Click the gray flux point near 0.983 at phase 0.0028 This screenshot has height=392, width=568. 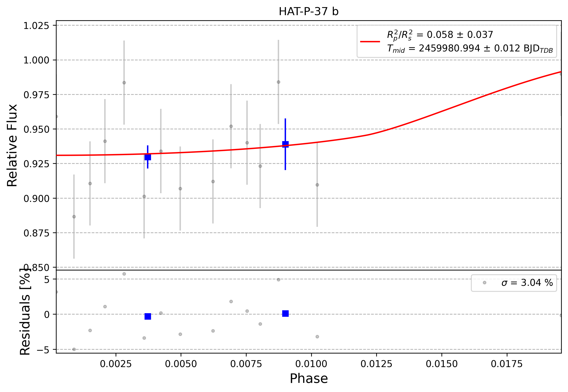[x=124, y=83]
